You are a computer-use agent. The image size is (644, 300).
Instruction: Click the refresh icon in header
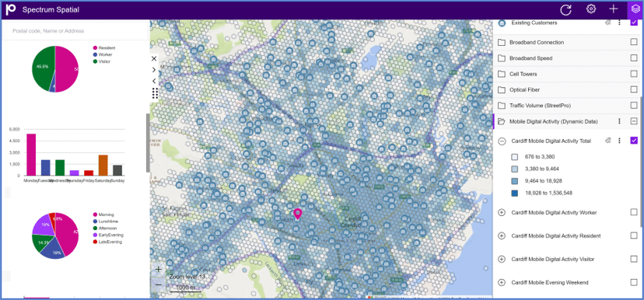click(566, 9)
